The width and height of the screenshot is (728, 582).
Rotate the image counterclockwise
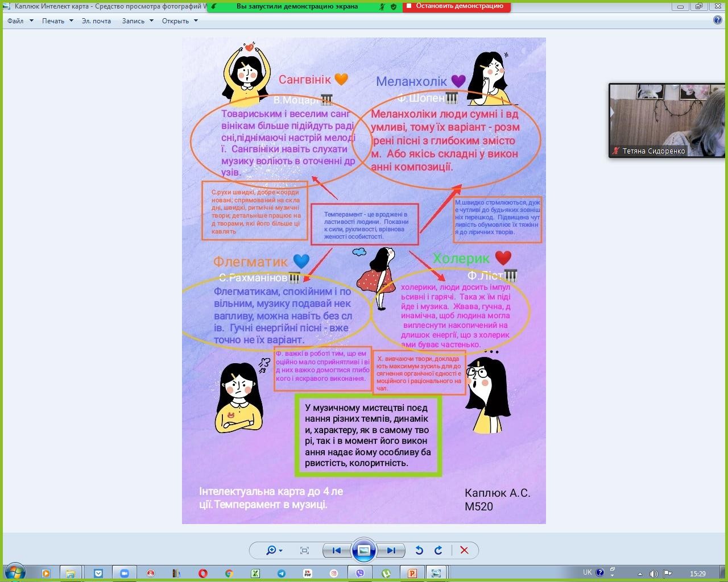coord(419,550)
